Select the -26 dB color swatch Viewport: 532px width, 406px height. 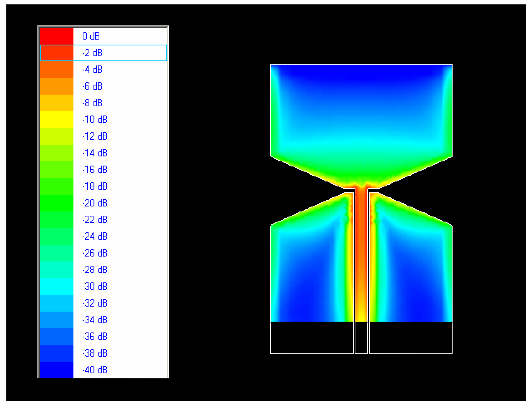click(56, 253)
